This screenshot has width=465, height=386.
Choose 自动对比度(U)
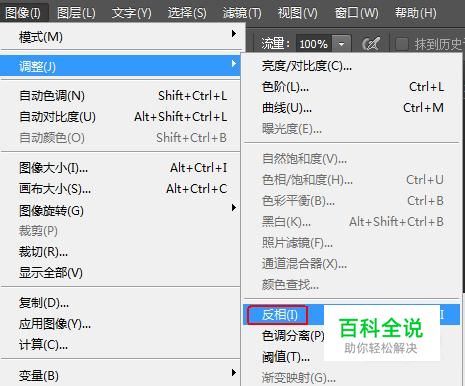120,117
